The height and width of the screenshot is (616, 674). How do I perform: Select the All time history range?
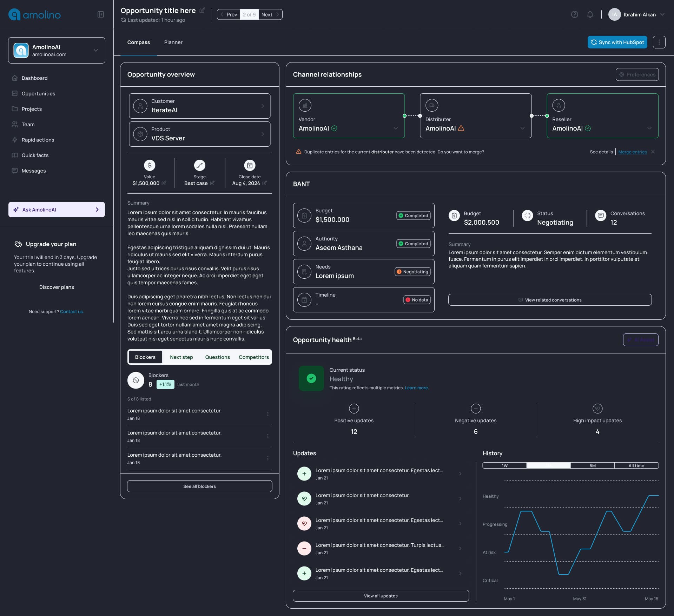(636, 466)
